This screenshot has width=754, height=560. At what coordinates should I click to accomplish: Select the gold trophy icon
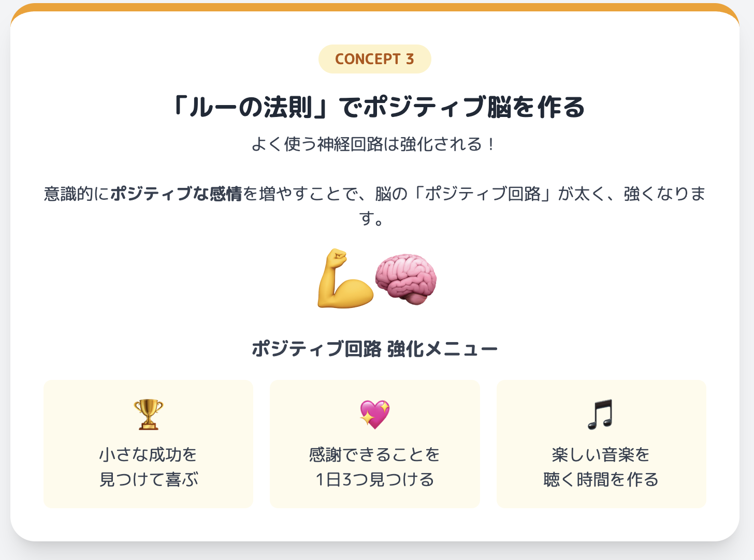click(148, 415)
